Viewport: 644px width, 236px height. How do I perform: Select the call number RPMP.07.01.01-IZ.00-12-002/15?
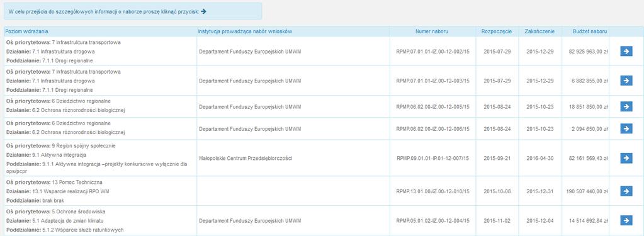click(x=433, y=52)
